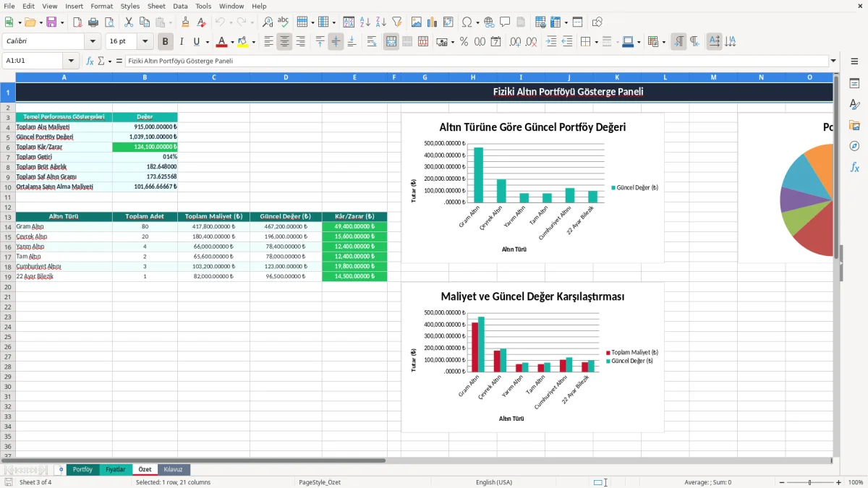
Task: Switch to the Kılavuz sheet tab
Action: [174, 469]
